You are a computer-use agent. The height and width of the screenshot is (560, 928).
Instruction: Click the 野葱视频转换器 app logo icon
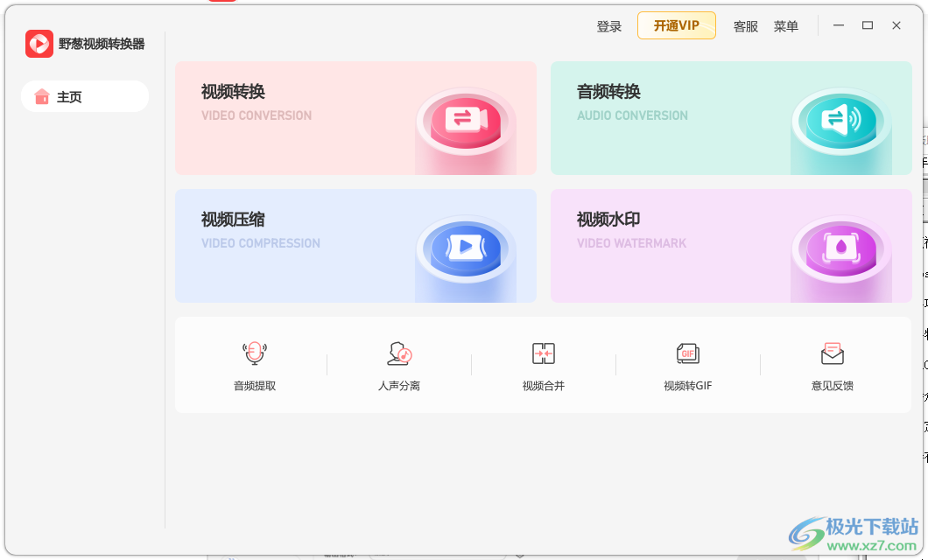(39, 44)
